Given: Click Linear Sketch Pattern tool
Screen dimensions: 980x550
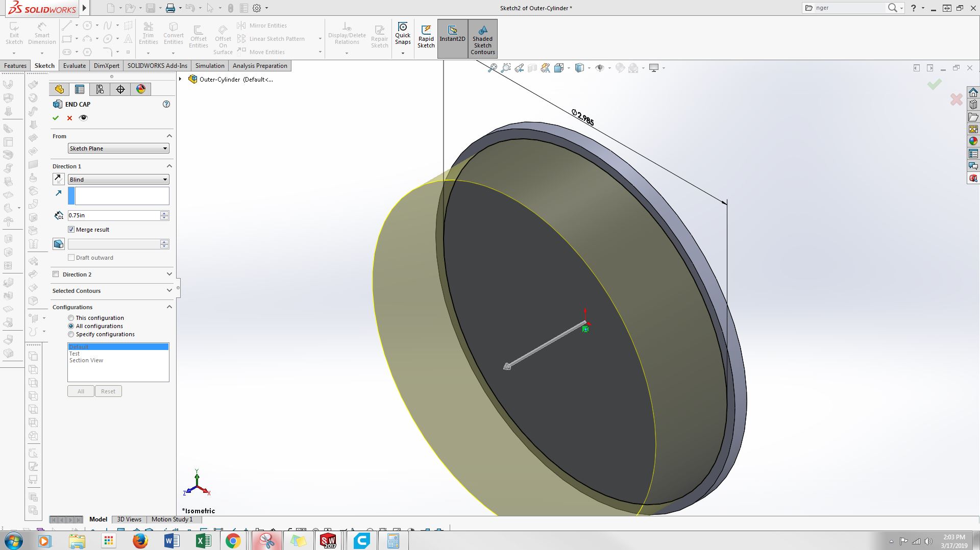Looking at the screenshot, I should click(271, 39).
